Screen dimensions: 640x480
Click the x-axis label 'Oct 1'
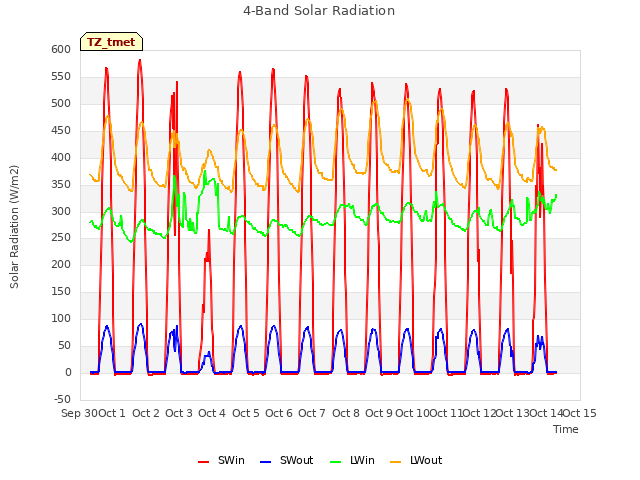(112, 413)
